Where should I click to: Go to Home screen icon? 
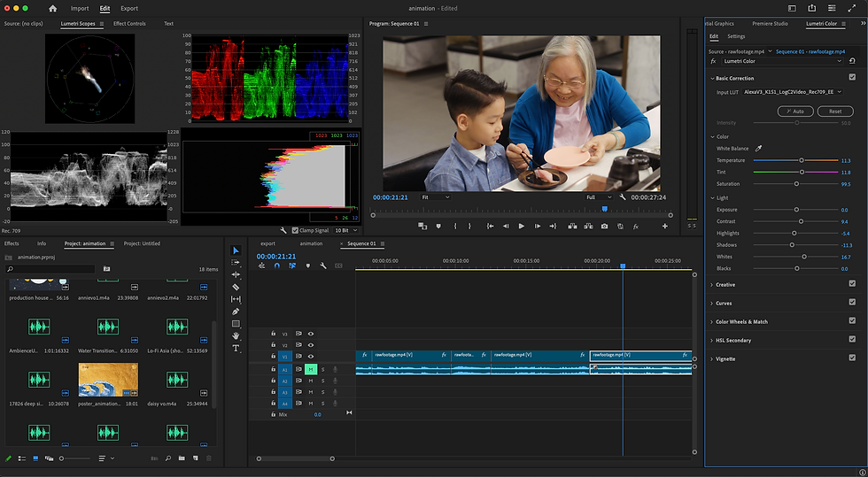pos(52,8)
